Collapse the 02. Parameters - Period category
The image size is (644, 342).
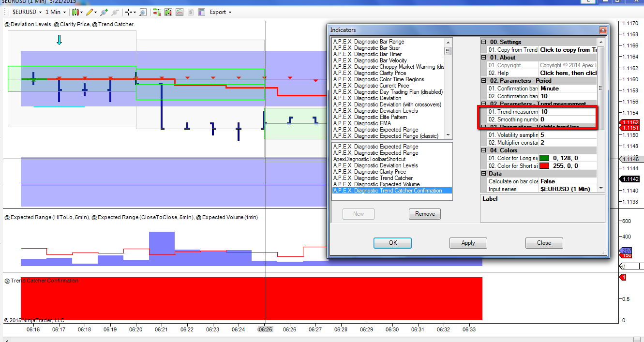[483, 81]
